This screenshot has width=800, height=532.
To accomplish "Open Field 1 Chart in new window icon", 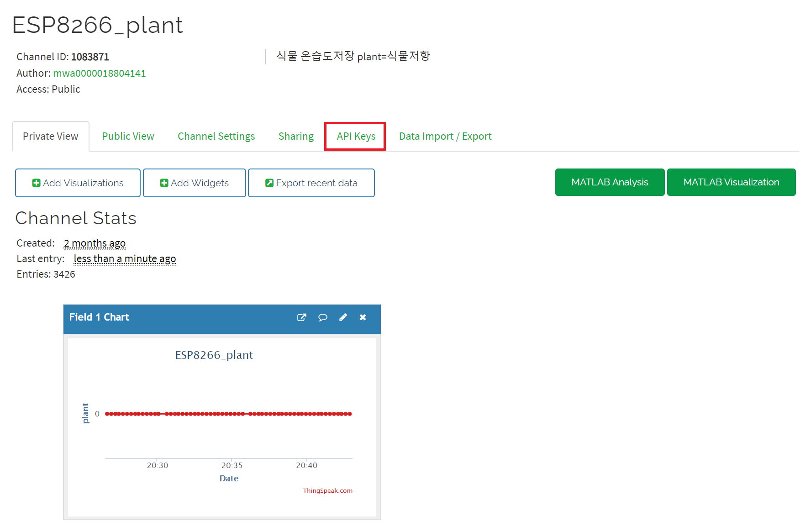I will pos(301,317).
